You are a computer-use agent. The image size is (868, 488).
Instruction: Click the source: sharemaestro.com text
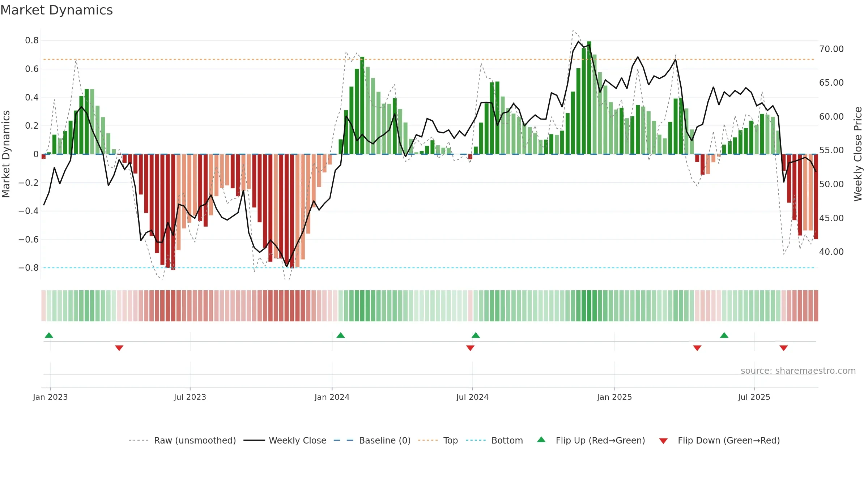pyautogui.click(x=798, y=371)
